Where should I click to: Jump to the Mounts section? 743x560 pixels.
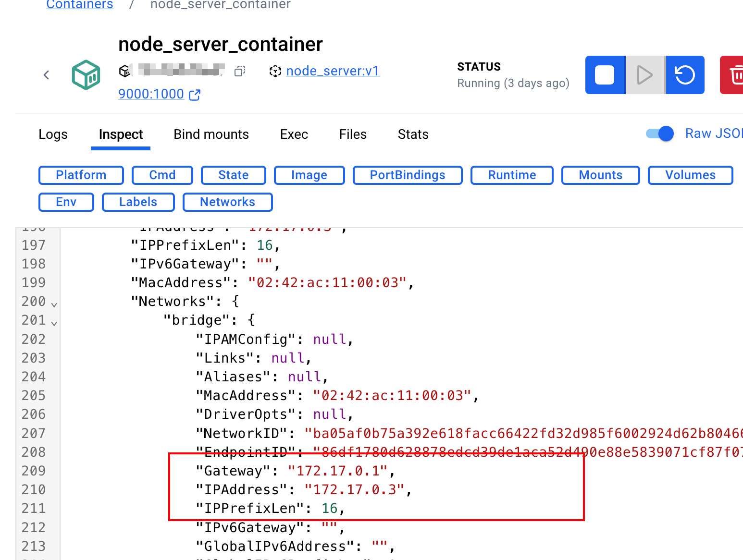click(x=601, y=175)
